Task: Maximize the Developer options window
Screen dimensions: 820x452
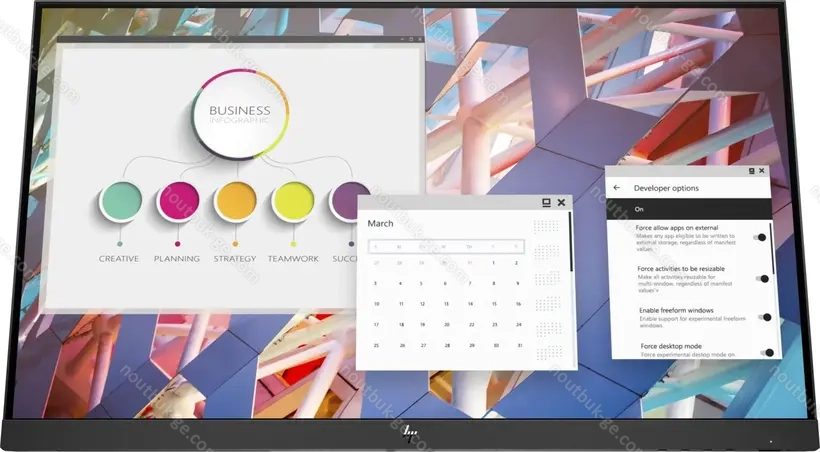Action: (751, 171)
